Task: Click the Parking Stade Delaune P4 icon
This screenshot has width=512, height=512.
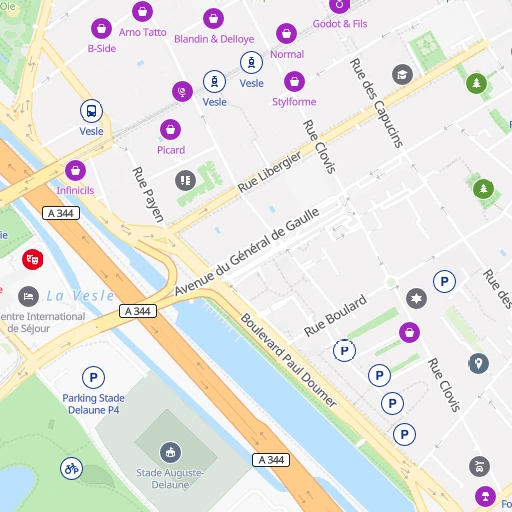Action: [93, 377]
